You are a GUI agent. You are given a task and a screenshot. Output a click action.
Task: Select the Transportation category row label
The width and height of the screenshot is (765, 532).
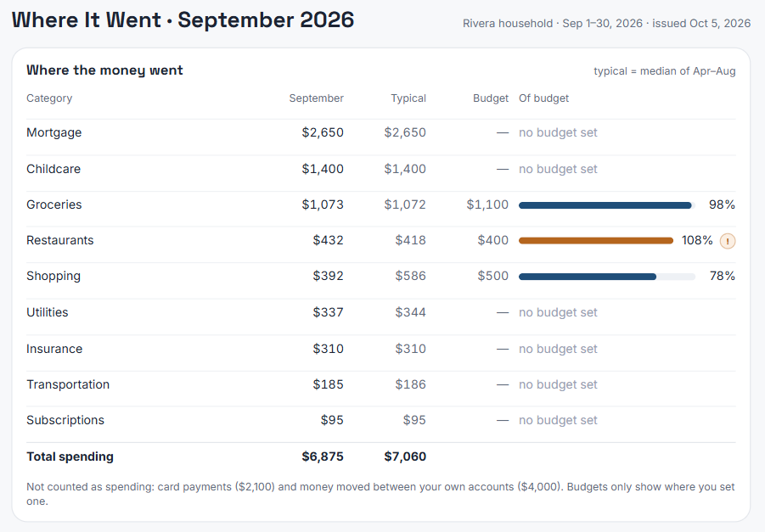tap(68, 384)
